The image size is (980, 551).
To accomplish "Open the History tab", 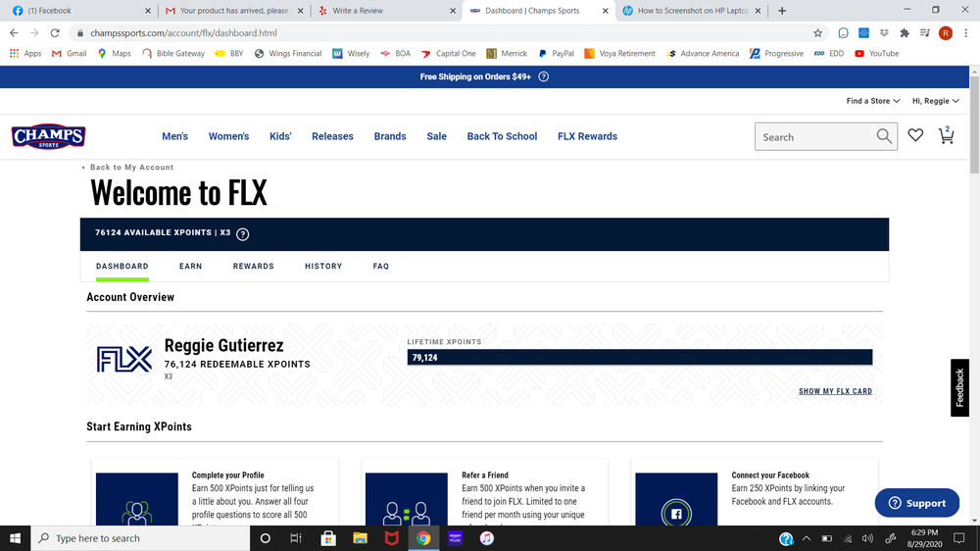I will pyautogui.click(x=323, y=266).
